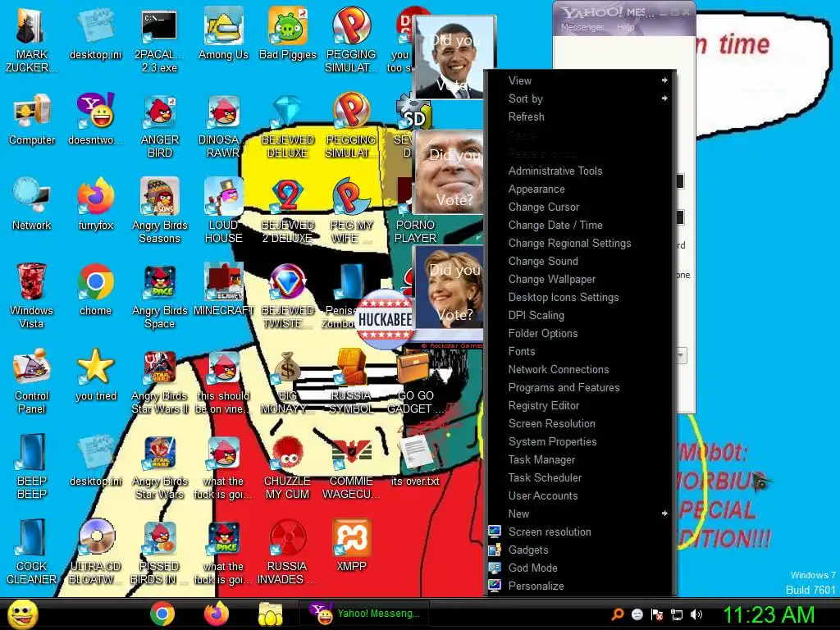The width and height of the screenshot is (840, 630).
Task: Click the magnifier search tray icon
Action: tap(617, 614)
